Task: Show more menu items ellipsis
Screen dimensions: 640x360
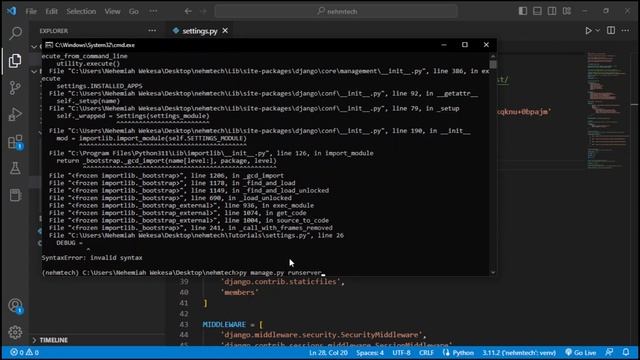Action: pyautogui.click(x=153, y=11)
